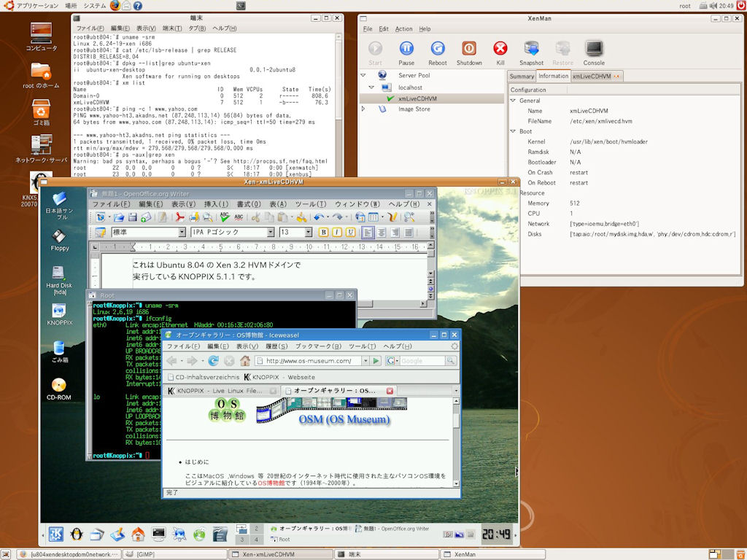The image size is (747, 560).
Task: Switch to GIMP in Ubuntu taskbar
Action: [174, 554]
